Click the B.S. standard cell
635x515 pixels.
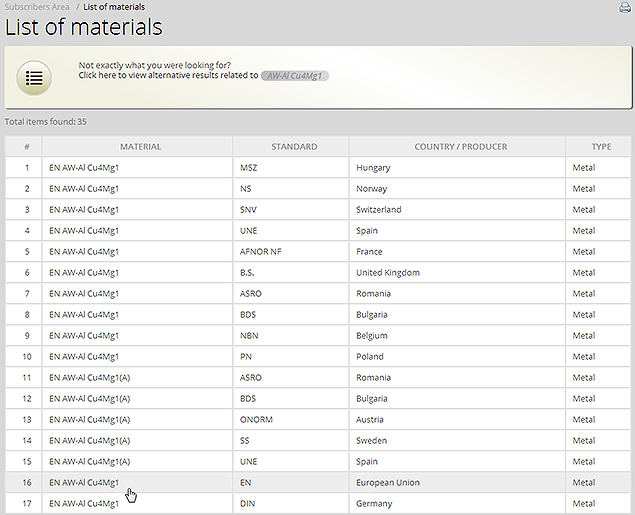291,273
